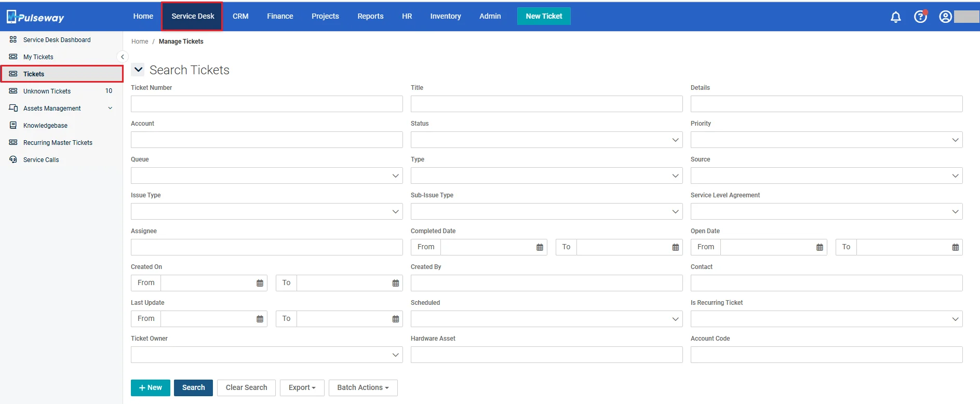Select the Service Desk menu
980x404 pixels.
[x=193, y=16]
